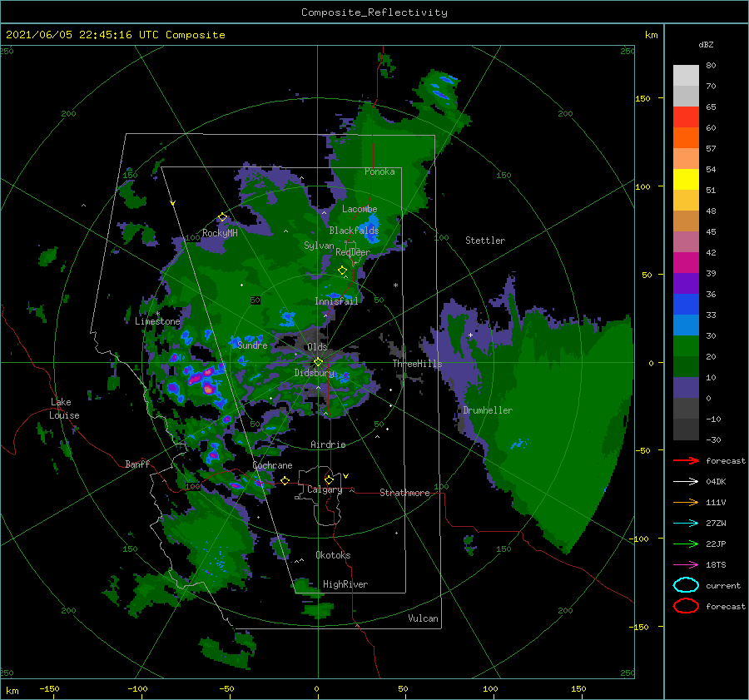
Task: Click the Composite_Reflectivity title
Action: click(374, 12)
